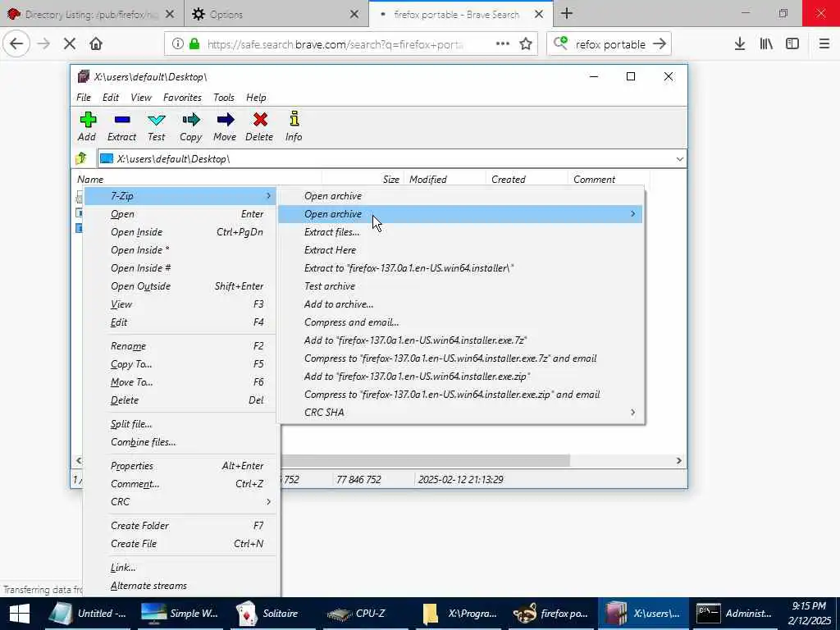Open the File menu in 7-Zip
Viewport: 840px width, 630px height.
pos(84,98)
